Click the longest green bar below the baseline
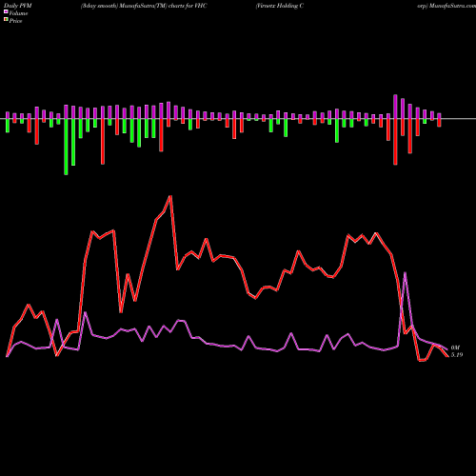This screenshot has width=476, height=476. click(x=66, y=147)
